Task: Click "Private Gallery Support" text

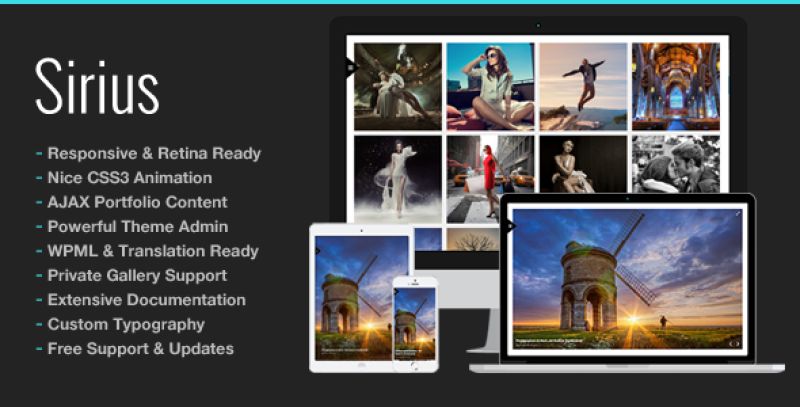Action: coord(137,275)
